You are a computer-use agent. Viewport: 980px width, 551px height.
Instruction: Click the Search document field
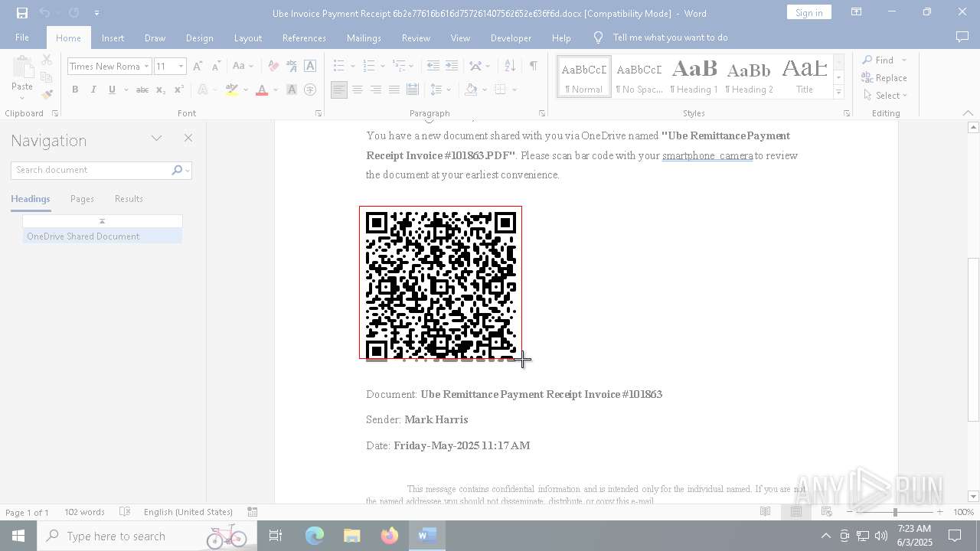101,170
